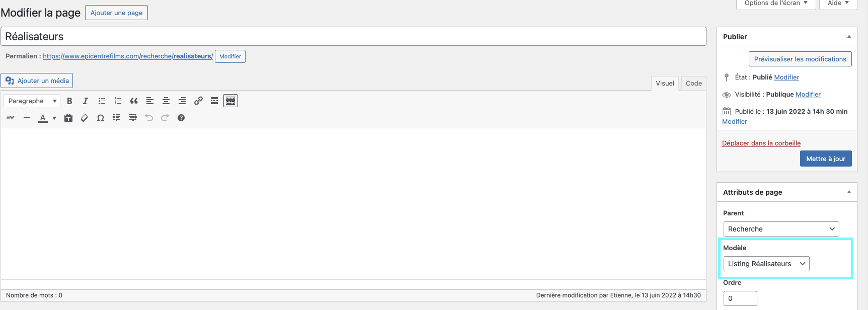Switch to the Code editor tab
This screenshot has height=310, width=868.
pos(693,84)
